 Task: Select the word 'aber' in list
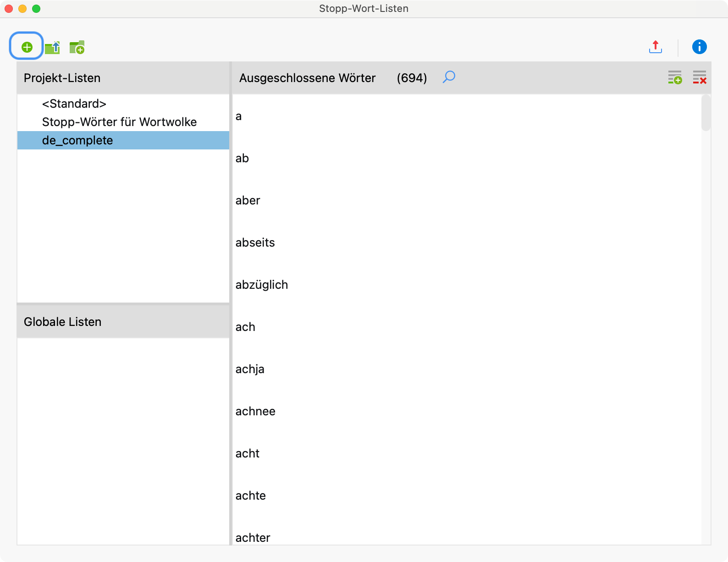pyautogui.click(x=248, y=200)
